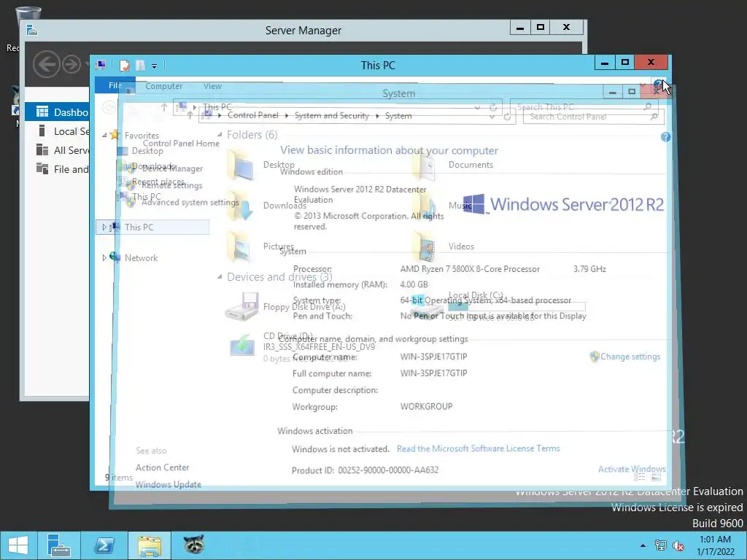Click System and Security breadcrumb
This screenshot has height=560, width=747.
click(332, 116)
